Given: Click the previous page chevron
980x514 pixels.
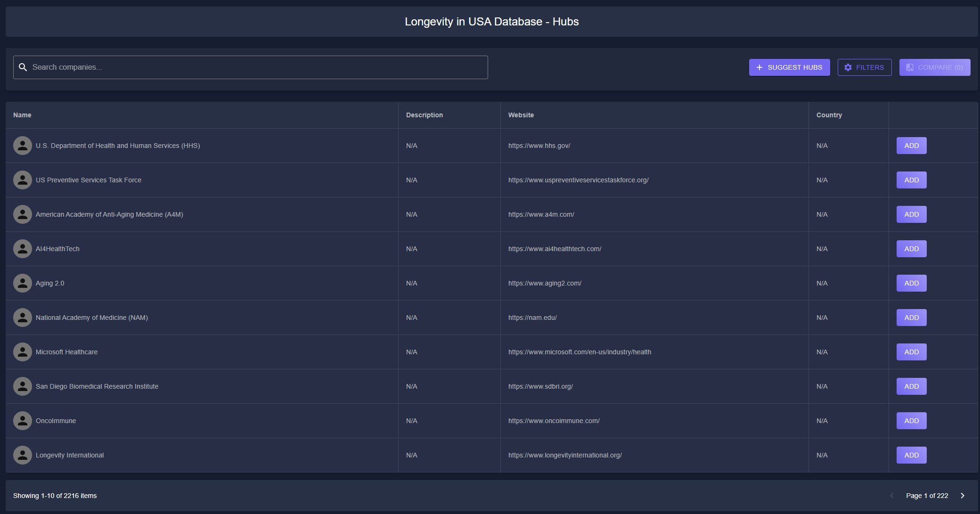Looking at the screenshot, I should (891, 496).
